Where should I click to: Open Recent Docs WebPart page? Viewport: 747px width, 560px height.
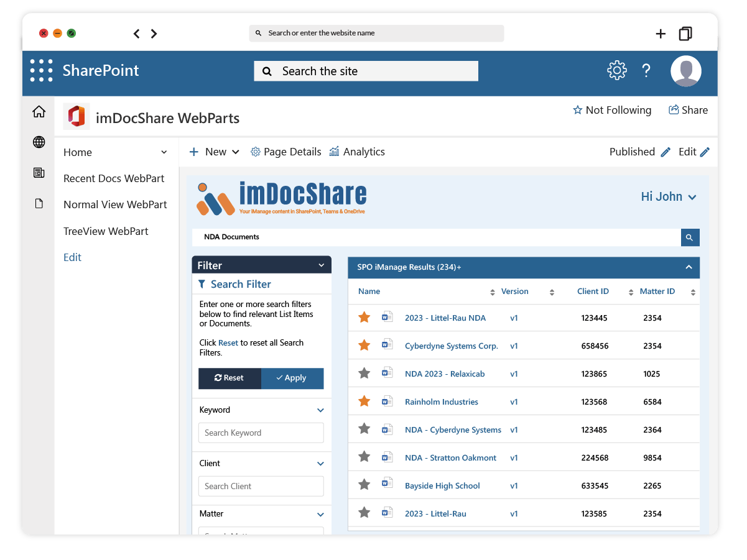(114, 178)
